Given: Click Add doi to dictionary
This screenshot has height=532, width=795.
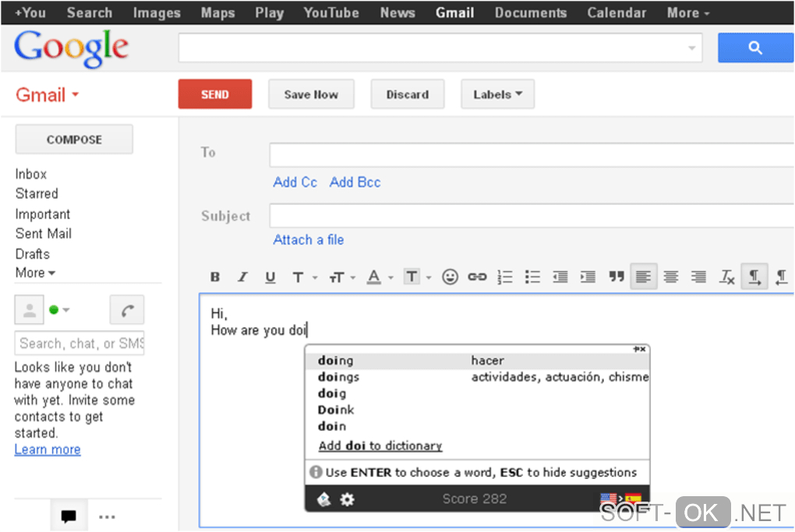Looking at the screenshot, I should click(x=380, y=446).
